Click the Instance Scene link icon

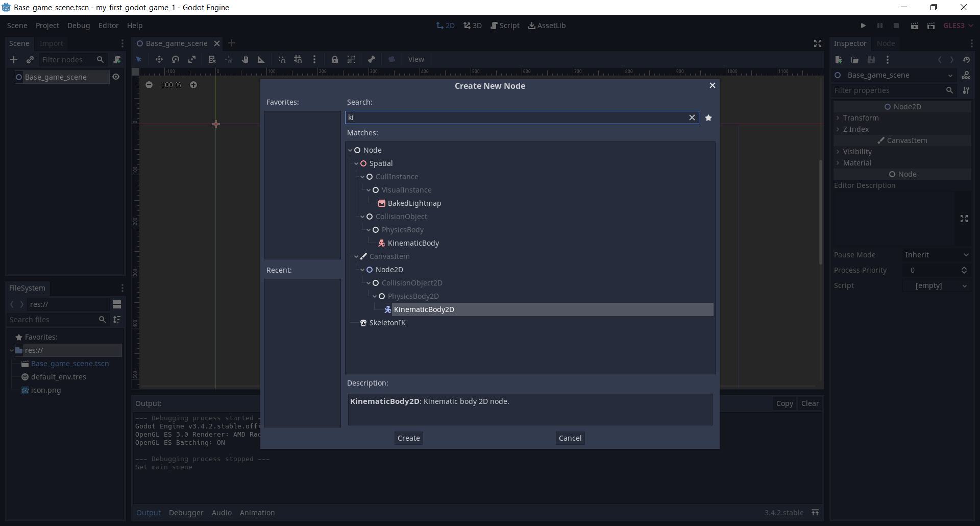click(30, 60)
